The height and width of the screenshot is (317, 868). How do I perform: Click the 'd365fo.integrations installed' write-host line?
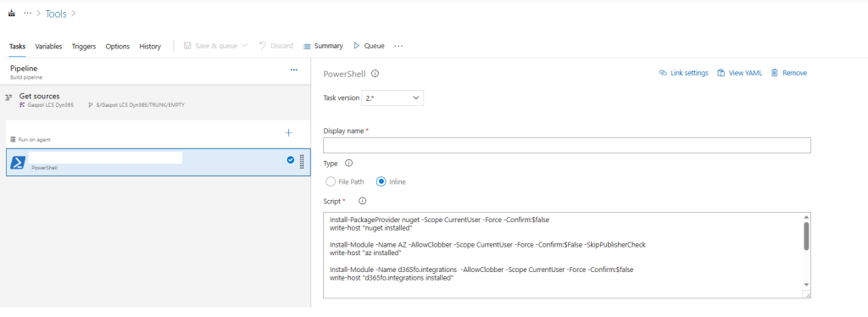(392, 278)
